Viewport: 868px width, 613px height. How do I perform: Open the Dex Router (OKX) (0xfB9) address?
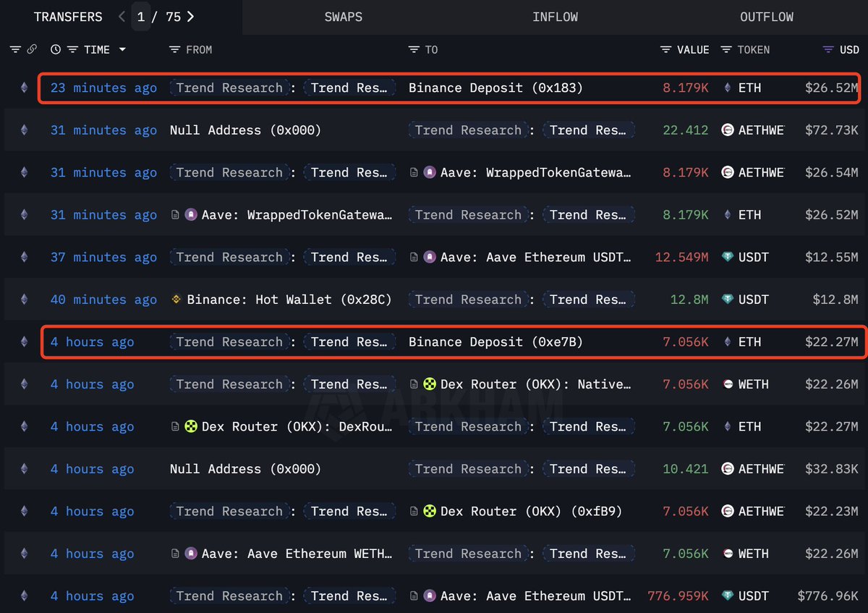[x=532, y=511]
